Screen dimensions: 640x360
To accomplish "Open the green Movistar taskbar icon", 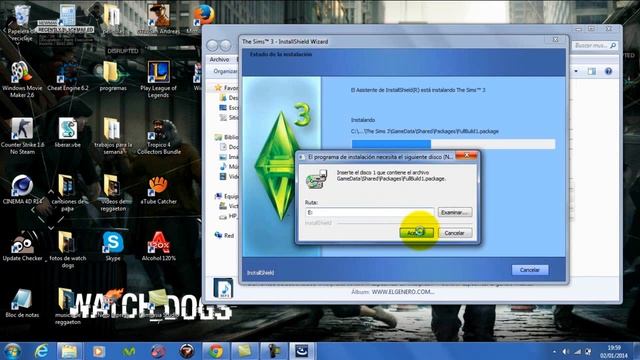I will click(x=129, y=351).
